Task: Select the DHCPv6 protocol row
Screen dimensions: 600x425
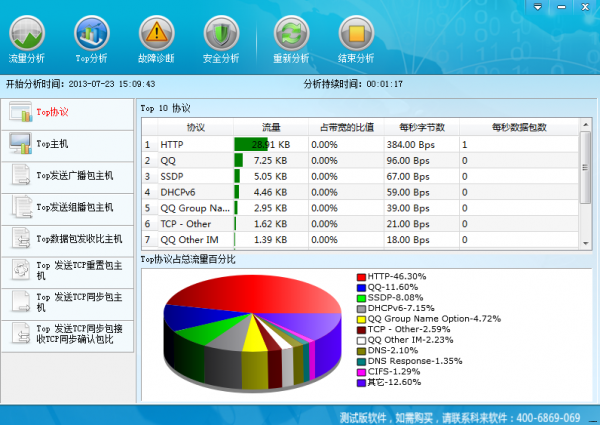Action: pyautogui.click(x=360, y=192)
